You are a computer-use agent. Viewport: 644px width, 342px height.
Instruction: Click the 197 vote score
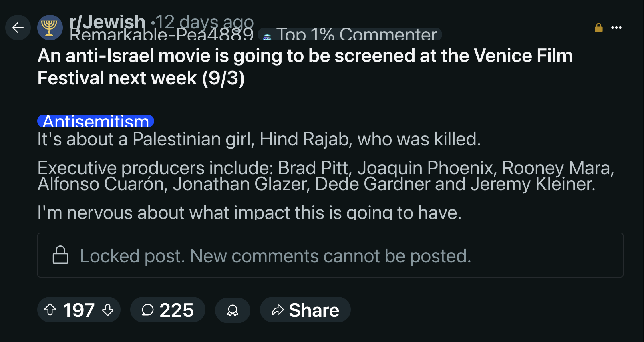(x=79, y=310)
